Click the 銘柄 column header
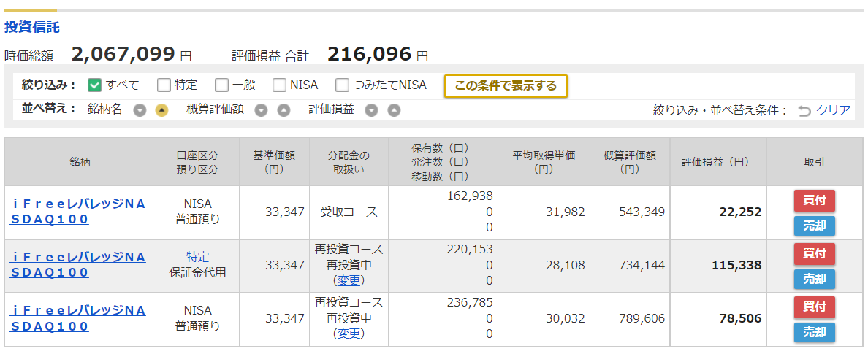868x354 pixels. [x=80, y=161]
